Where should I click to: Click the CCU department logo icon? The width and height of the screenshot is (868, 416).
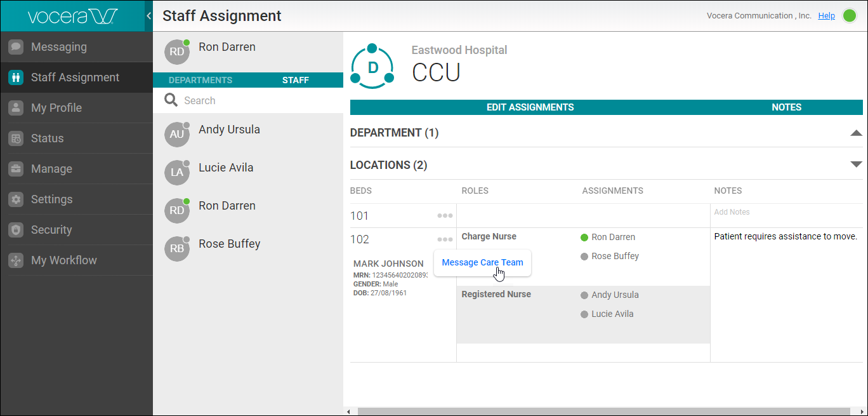click(372, 67)
